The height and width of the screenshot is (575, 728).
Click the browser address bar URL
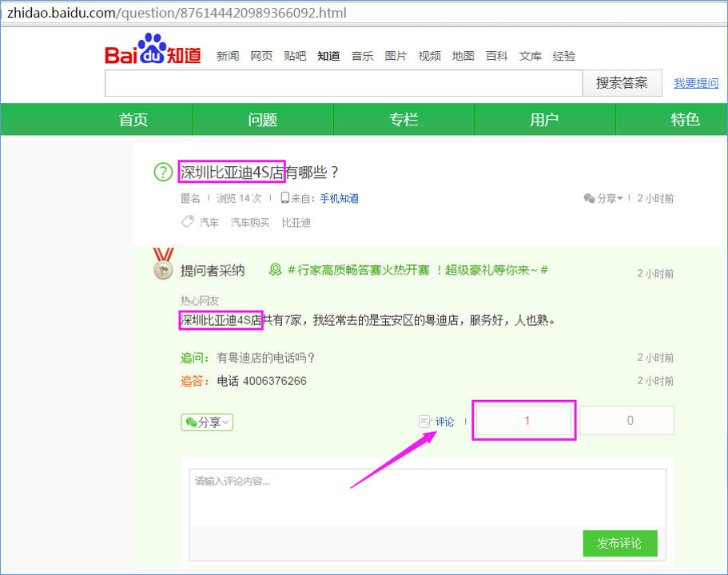point(177,13)
